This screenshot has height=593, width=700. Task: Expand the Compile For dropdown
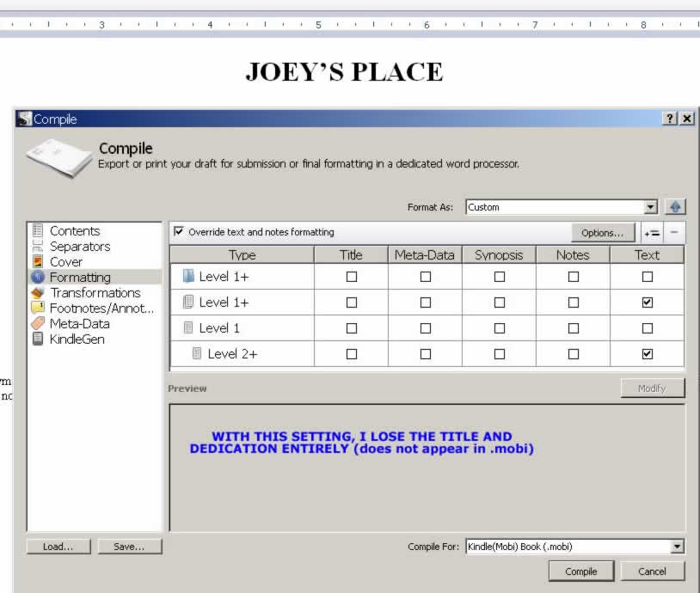tap(676, 547)
